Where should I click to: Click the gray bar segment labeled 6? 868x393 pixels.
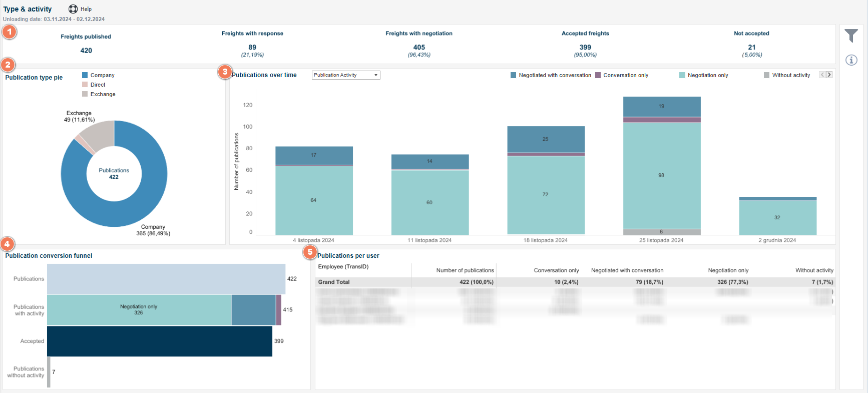click(662, 232)
